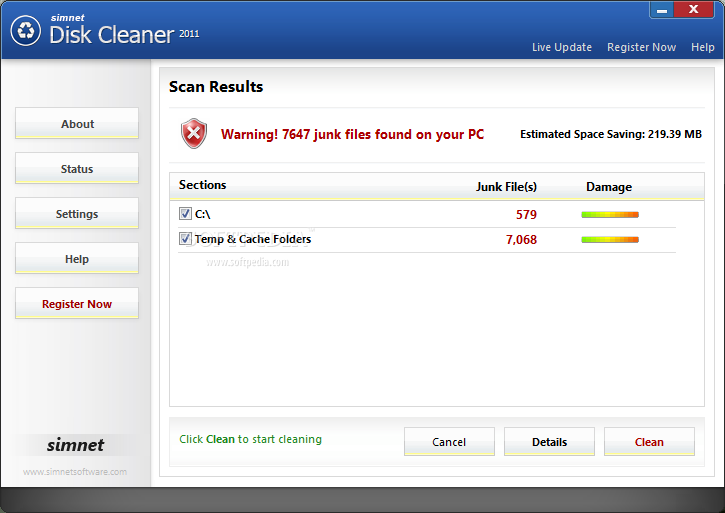The width and height of the screenshot is (725, 513).
Task: Click the 7647 junk files warning message
Action: pos(352,134)
